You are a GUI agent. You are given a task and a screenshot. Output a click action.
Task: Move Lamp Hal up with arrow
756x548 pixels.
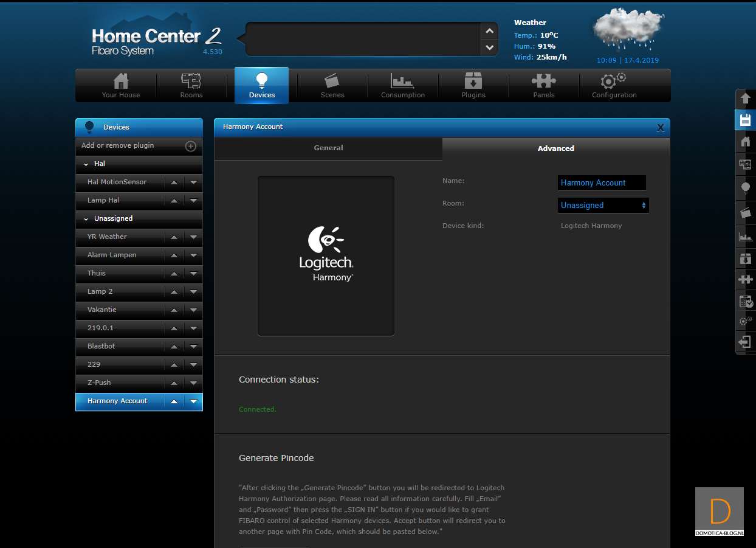point(174,201)
